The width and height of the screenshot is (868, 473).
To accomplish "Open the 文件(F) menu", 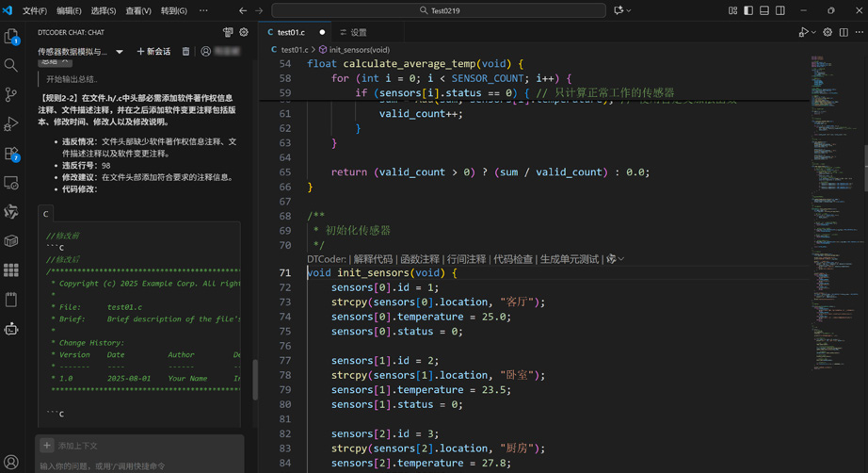I will [x=35, y=10].
